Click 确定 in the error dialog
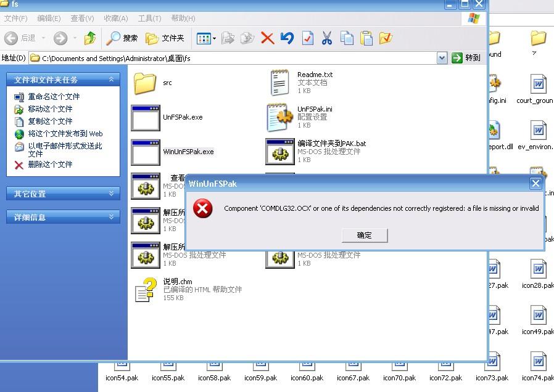The width and height of the screenshot is (554, 392). click(365, 235)
